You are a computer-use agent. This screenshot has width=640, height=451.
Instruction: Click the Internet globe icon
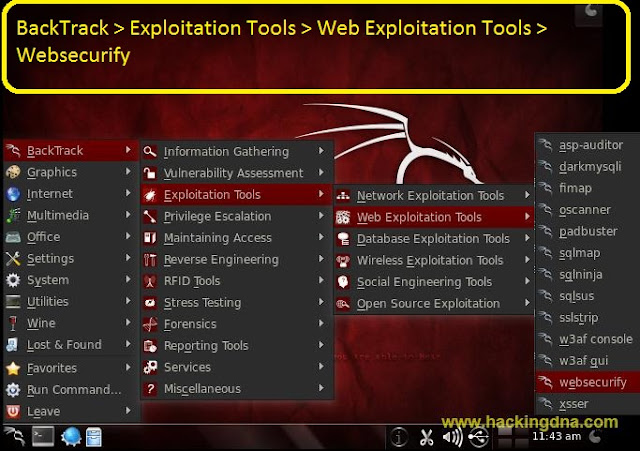(13, 194)
